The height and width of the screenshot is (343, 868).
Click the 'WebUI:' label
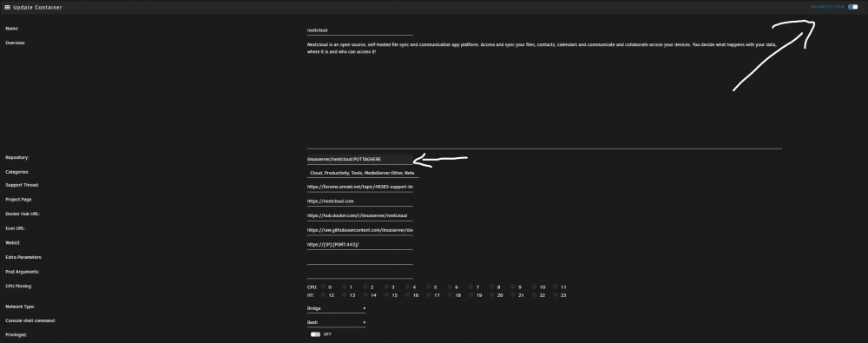(x=13, y=242)
